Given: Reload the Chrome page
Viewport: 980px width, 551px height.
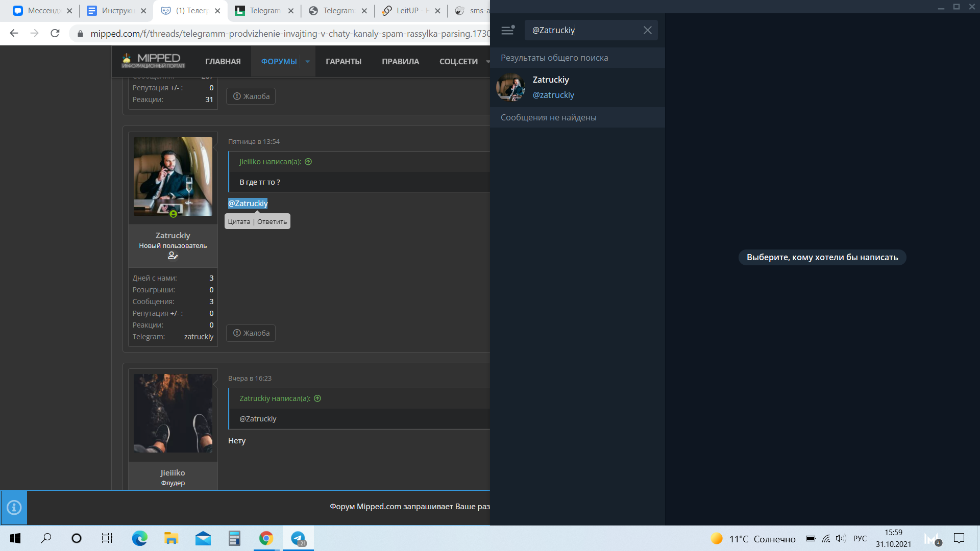Looking at the screenshot, I should click(55, 33).
